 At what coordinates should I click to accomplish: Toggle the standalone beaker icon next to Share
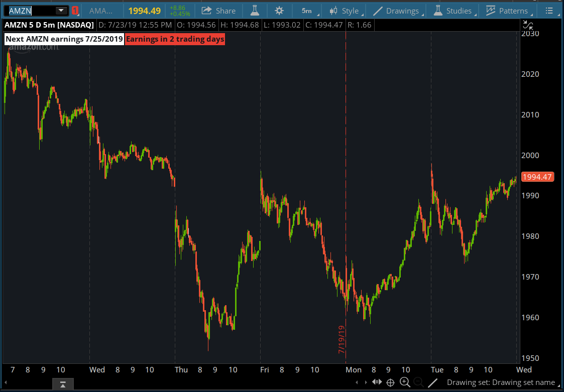coord(255,10)
